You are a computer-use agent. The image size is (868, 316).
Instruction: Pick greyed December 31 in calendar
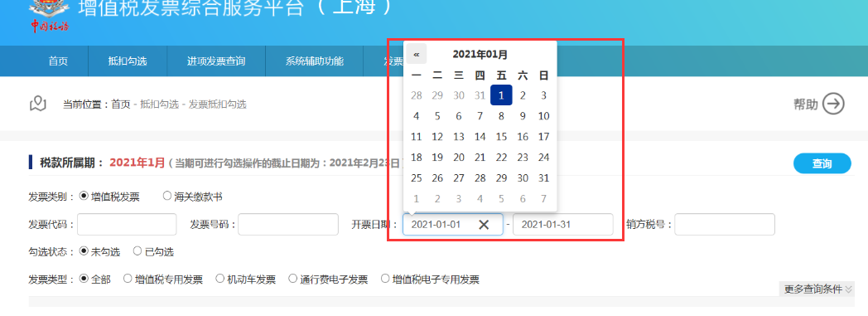pyautogui.click(x=480, y=95)
